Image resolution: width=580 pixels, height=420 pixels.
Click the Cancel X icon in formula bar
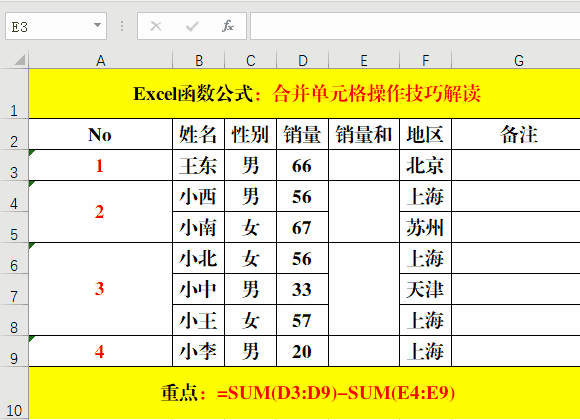[156, 26]
